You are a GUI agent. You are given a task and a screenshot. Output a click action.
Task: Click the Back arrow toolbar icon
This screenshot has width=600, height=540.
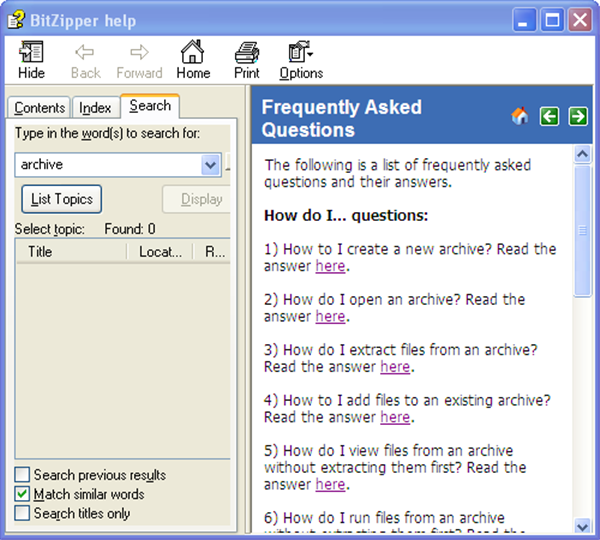point(85,60)
